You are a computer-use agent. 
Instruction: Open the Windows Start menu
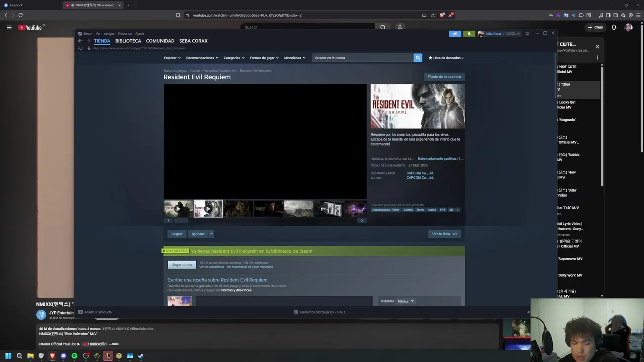8,356
